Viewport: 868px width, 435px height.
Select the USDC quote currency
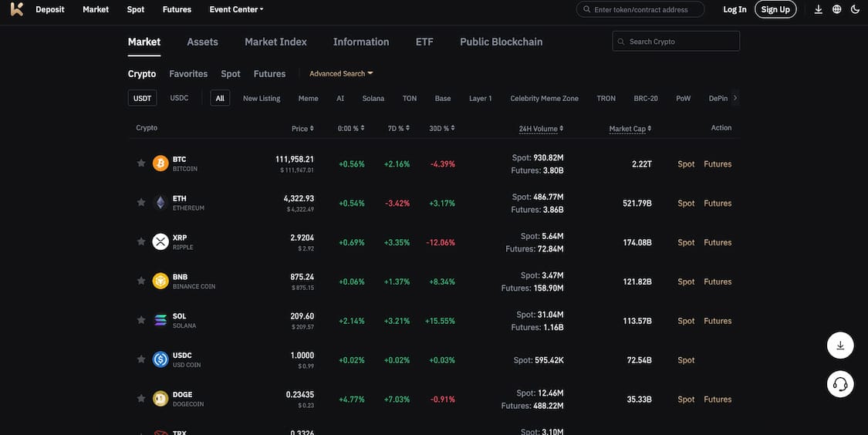tap(179, 98)
